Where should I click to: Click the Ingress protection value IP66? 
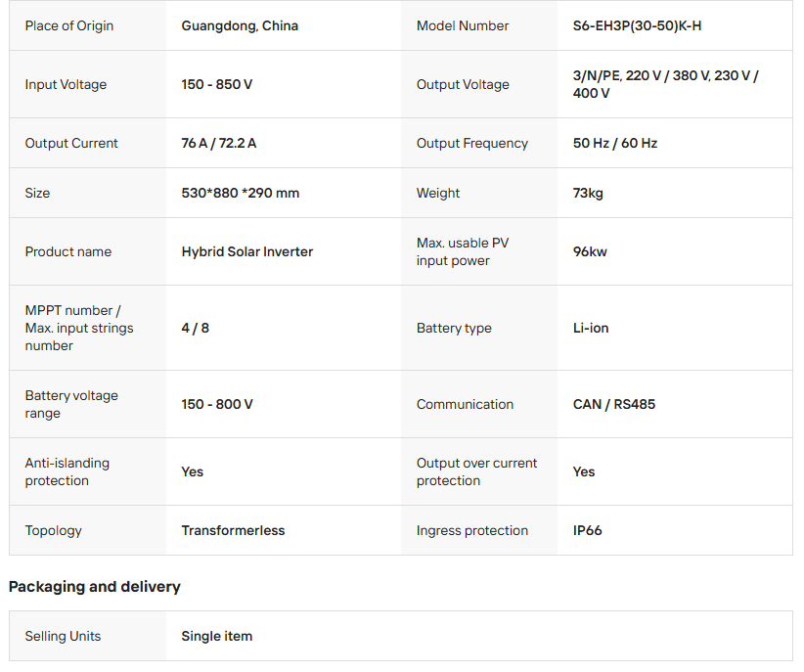tap(588, 530)
